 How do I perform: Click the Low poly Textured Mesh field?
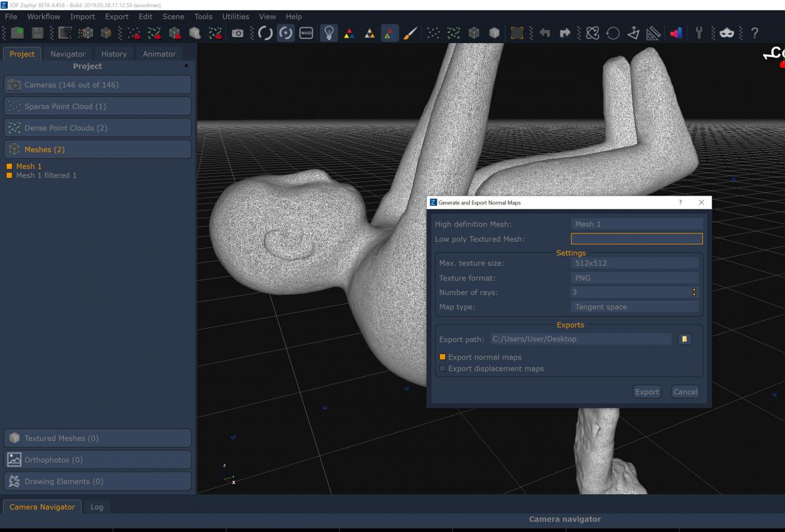tap(637, 239)
